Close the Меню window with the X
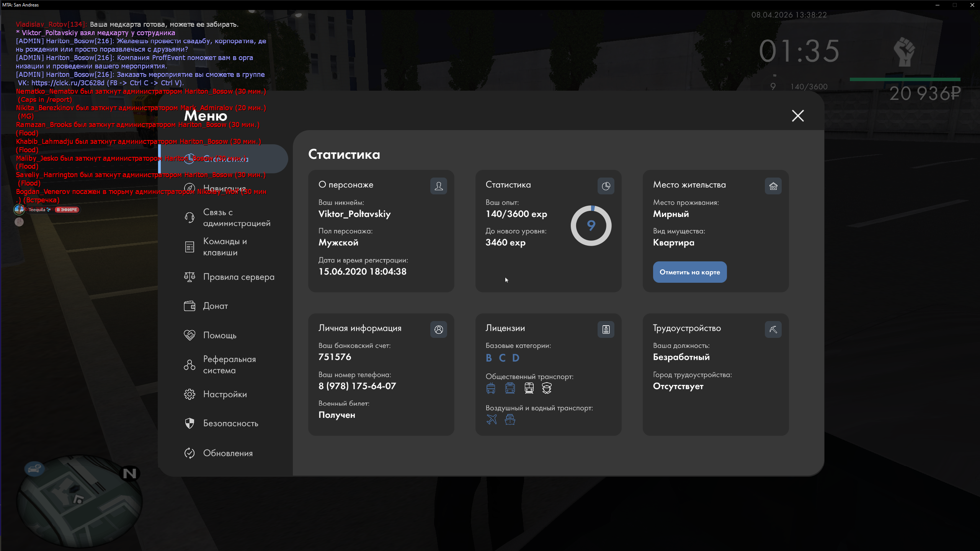The image size is (980, 551). click(798, 116)
